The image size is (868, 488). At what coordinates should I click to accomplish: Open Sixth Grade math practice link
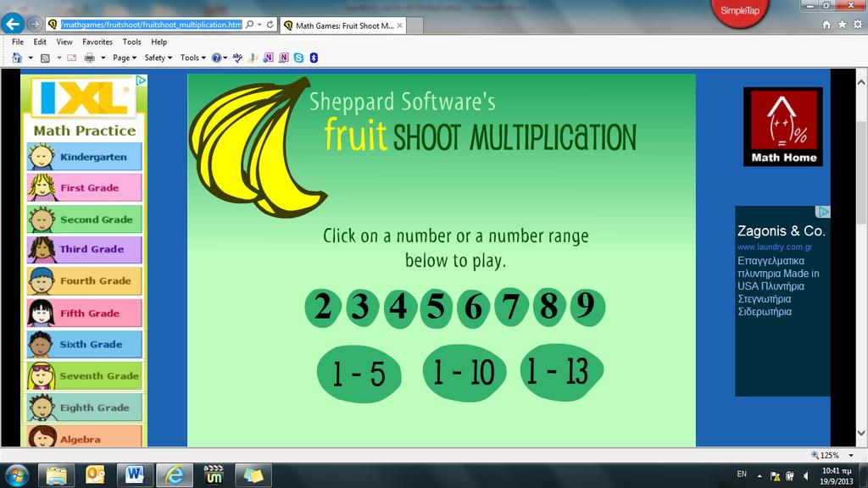[84, 344]
